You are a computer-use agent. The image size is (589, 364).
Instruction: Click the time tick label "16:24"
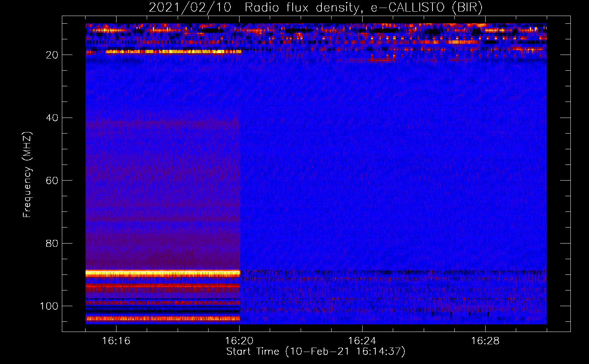pyautogui.click(x=362, y=341)
